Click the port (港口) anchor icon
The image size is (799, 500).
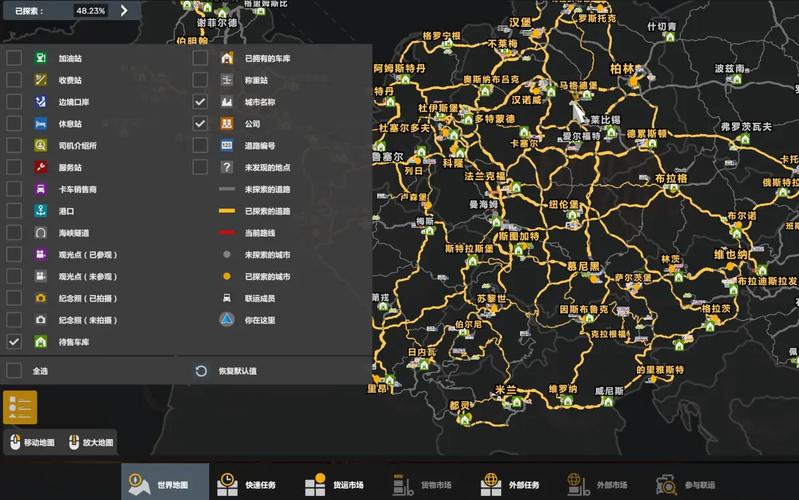[x=41, y=211]
